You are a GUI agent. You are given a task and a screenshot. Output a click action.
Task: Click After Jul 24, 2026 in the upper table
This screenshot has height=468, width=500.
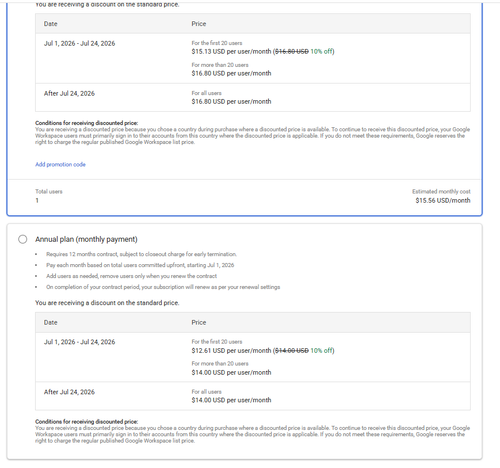pyautogui.click(x=69, y=93)
